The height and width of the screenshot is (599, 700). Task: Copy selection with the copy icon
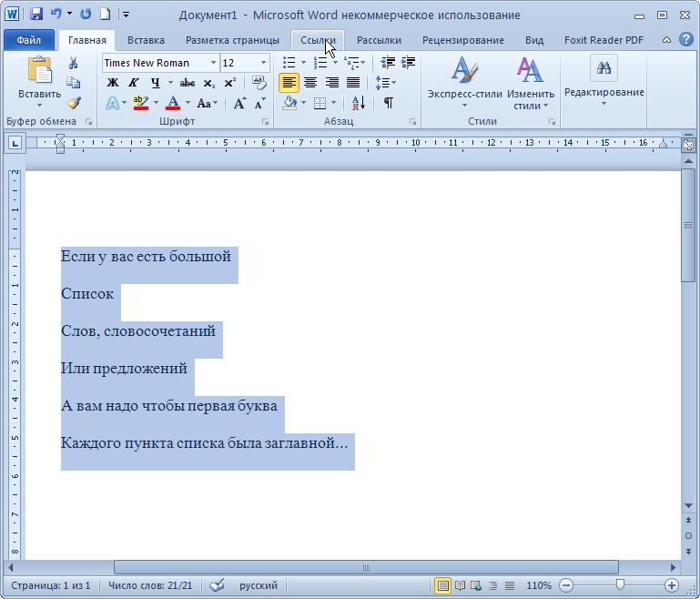pos(73,83)
